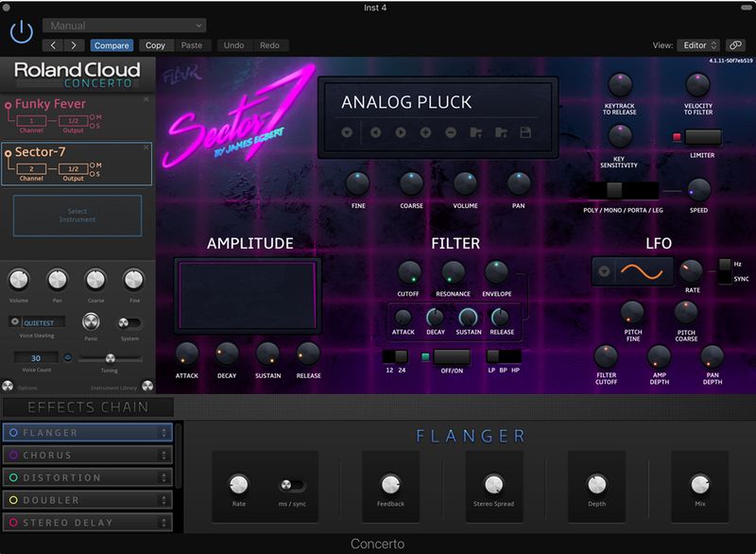The image size is (756, 554).
Task: Click the Options knob button
Action: (x=8, y=386)
